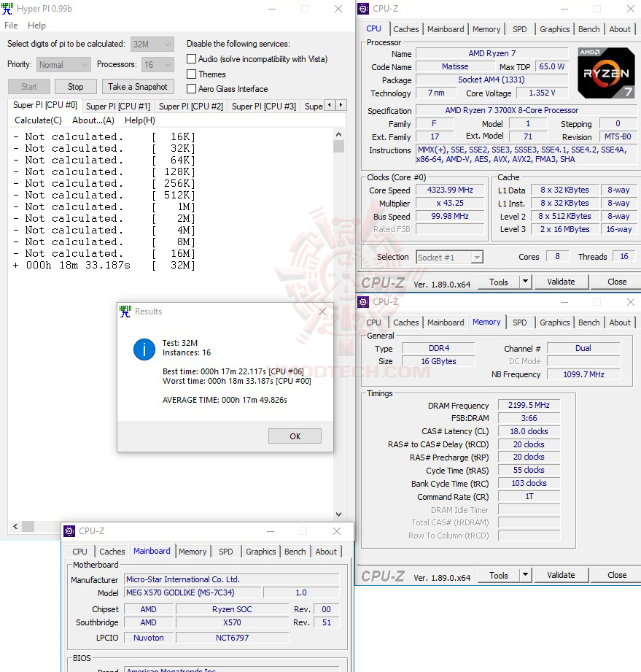The height and width of the screenshot is (672, 641).
Task: Open About...(A) menu in Super PI
Action: pos(93,120)
